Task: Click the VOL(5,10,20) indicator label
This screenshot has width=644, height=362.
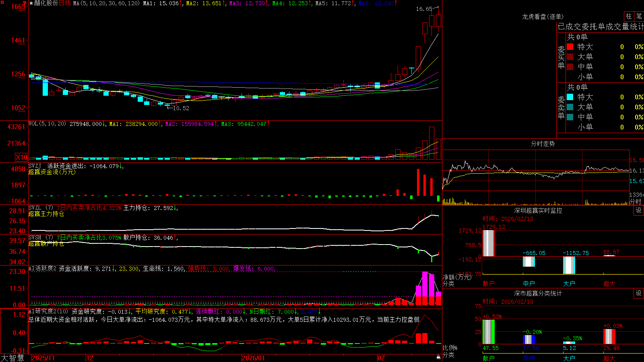Action: 47,124
